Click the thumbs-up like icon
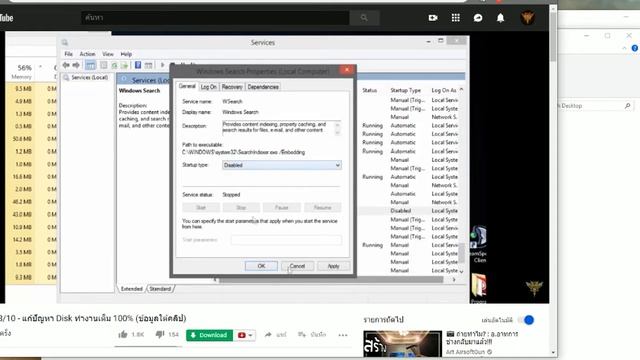640x360 pixels. pyautogui.click(x=123, y=334)
